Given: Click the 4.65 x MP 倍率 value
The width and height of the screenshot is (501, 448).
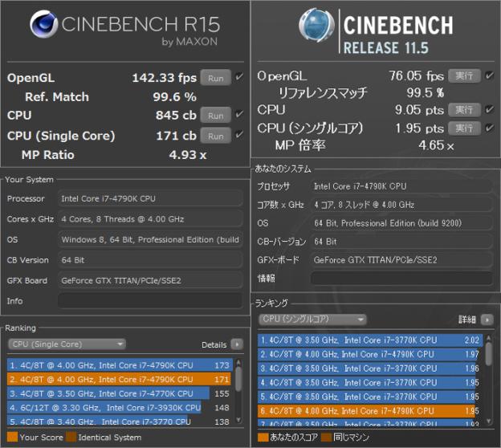Looking at the screenshot, I should pos(436,145).
